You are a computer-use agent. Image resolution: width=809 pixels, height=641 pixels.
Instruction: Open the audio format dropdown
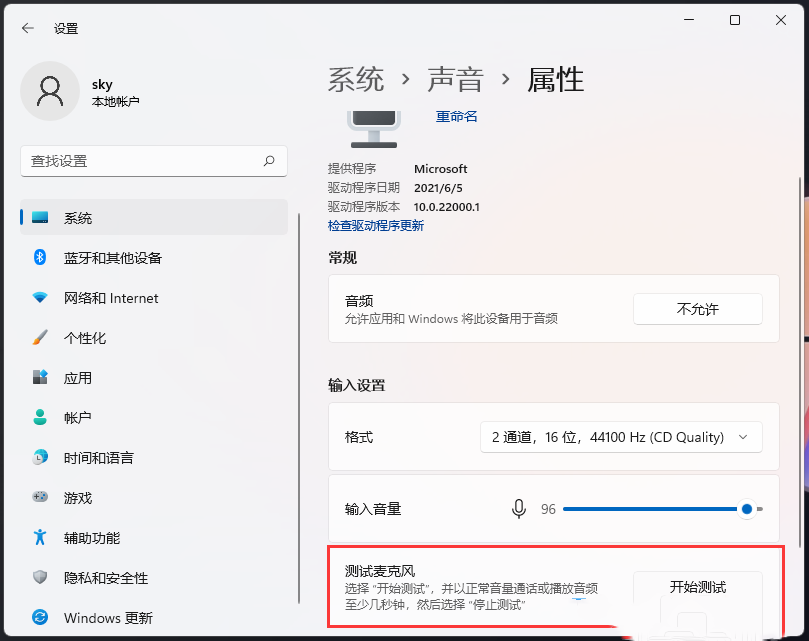coord(621,437)
